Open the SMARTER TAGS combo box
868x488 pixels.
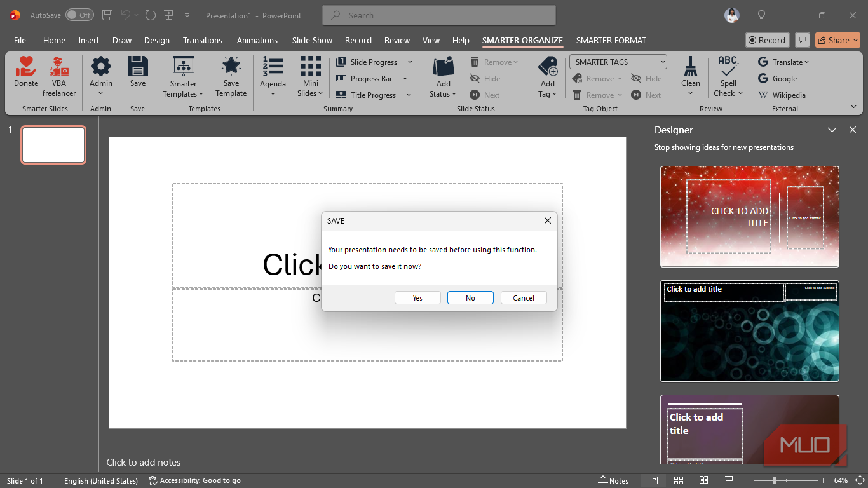618,62
